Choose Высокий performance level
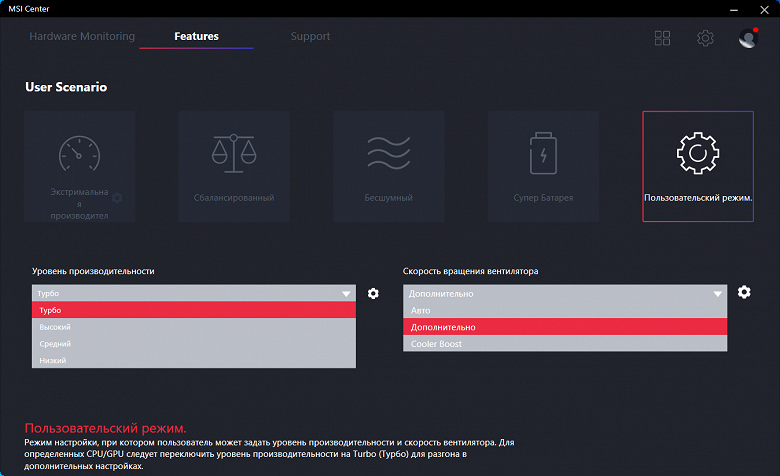Screen dimensions: 780x476 pyautogui.click(x=194, y=327)
